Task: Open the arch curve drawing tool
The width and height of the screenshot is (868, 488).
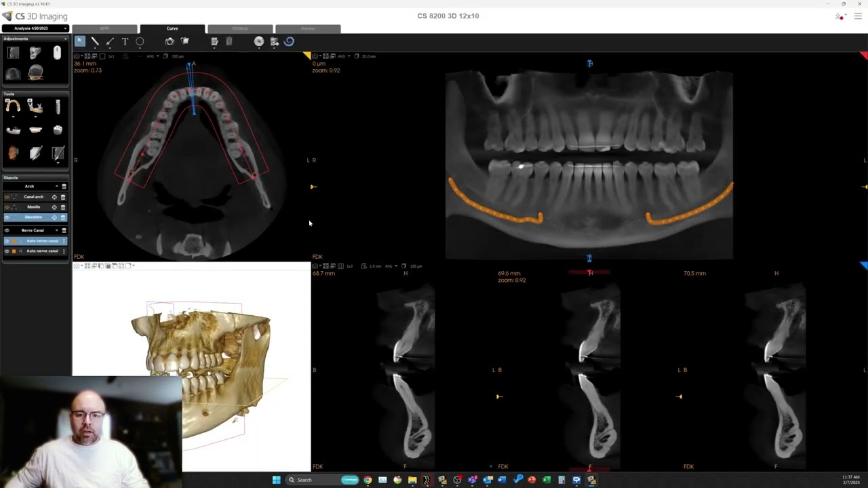Action: point(13,106)
